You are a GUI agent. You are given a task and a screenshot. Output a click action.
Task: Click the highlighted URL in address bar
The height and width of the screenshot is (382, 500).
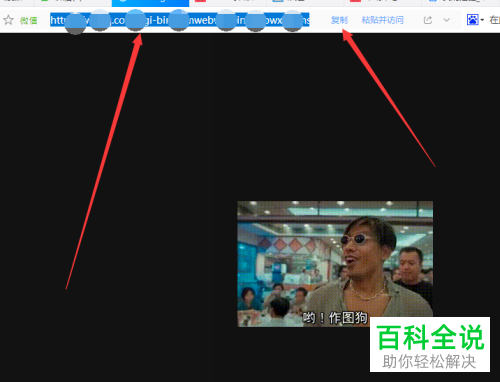tap(180, 20)
